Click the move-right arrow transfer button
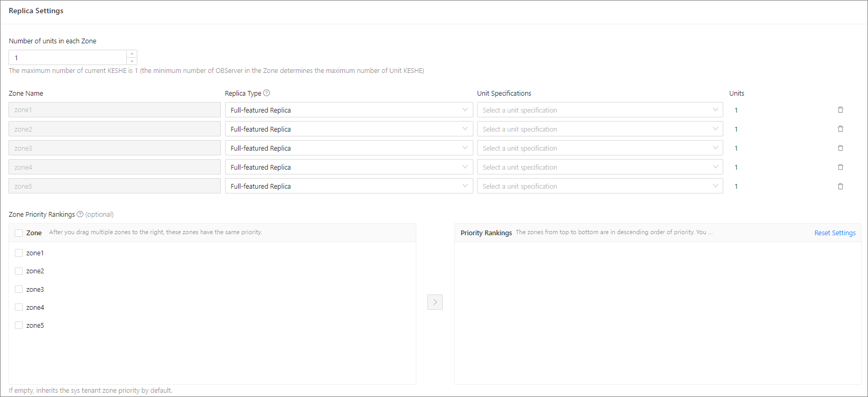 click(x=435, y=302)
